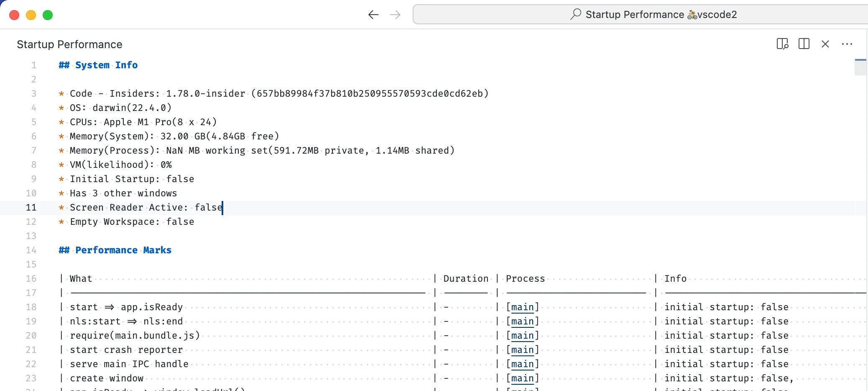The height and width of the screenshot is (391, 868).
Task: Click the require(main.bundle.js) cell
Action: (135, 336)
